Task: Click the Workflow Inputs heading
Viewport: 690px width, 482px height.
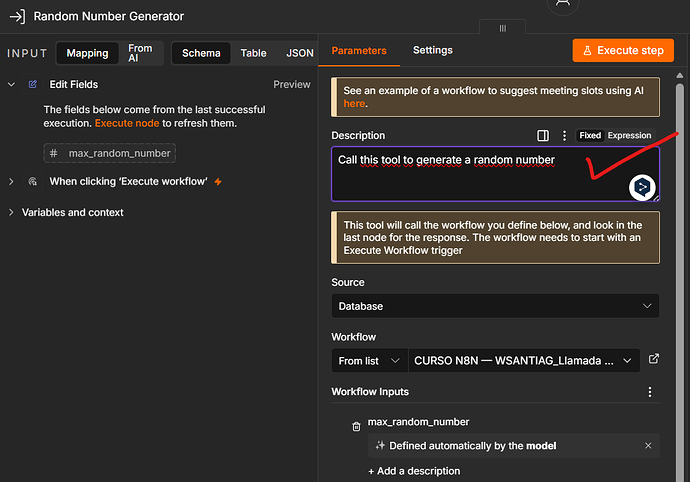Action: [370, 392]
